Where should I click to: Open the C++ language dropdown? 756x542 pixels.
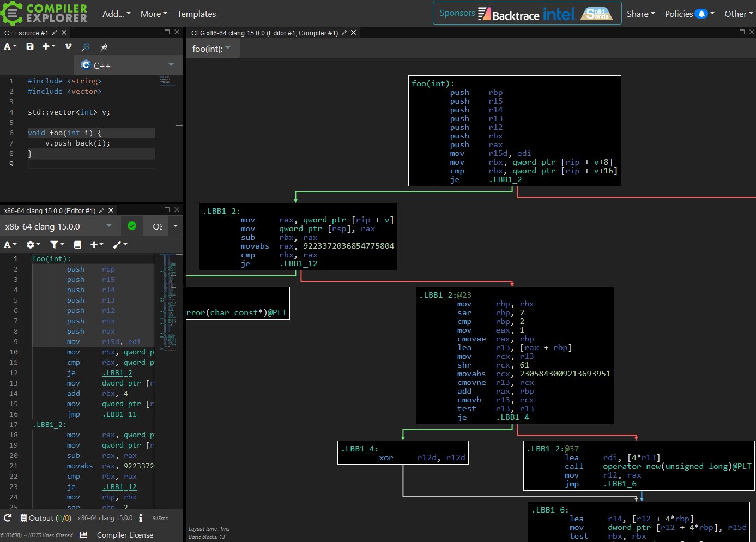pos(128,65)
